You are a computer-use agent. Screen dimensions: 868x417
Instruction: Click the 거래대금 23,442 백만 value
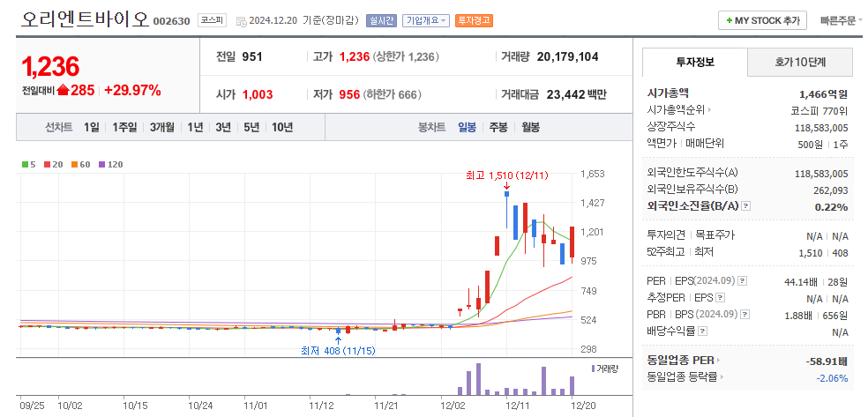(576, 94)
